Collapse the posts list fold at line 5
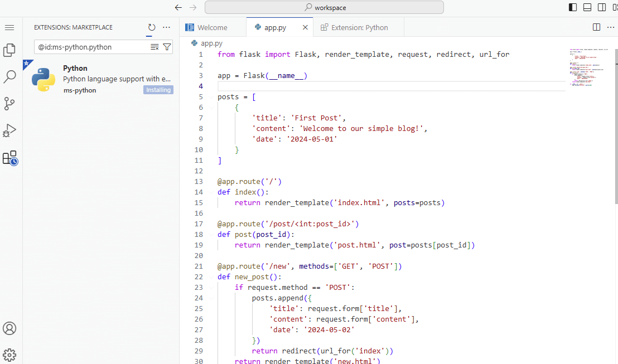 [x=211, y=97]
